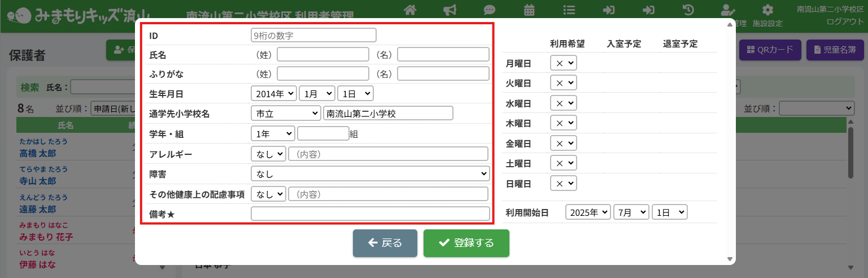
Task: Expand the 利用開始日 2025年 year dropdown
Action: [x=588, y=212]
